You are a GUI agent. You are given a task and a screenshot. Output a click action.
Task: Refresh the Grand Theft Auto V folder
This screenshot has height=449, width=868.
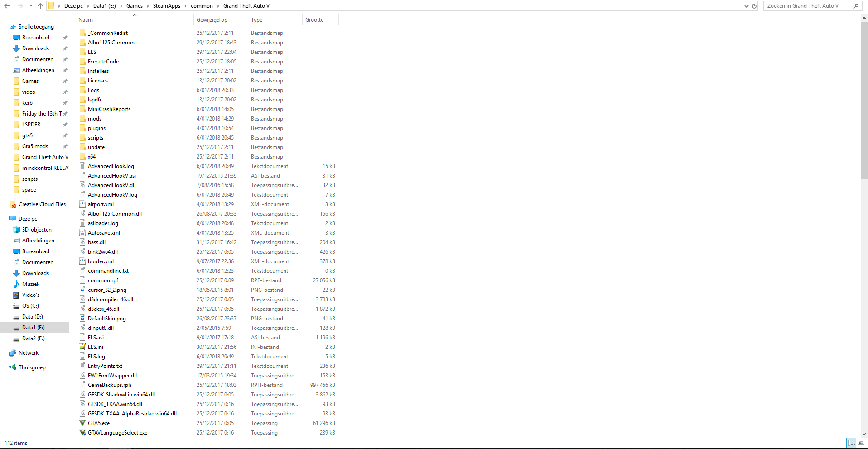[x=754, y=6]
